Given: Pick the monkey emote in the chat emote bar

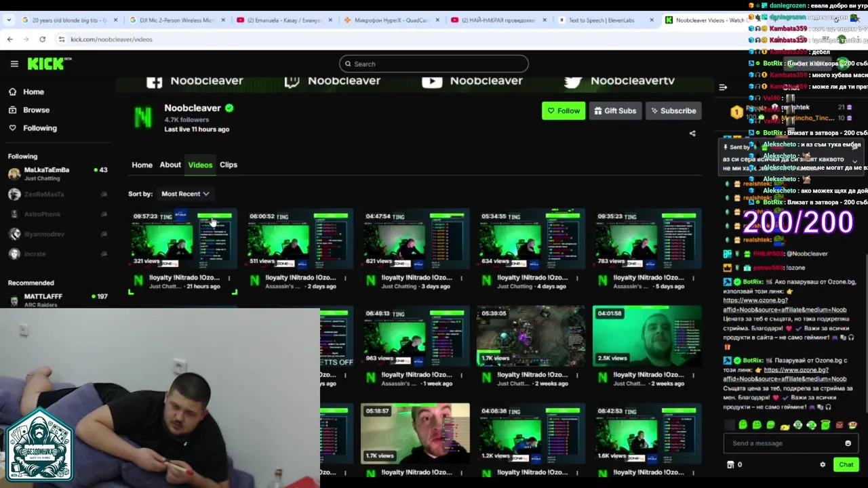Looking at the screenshot, I should tap(853, 425).
